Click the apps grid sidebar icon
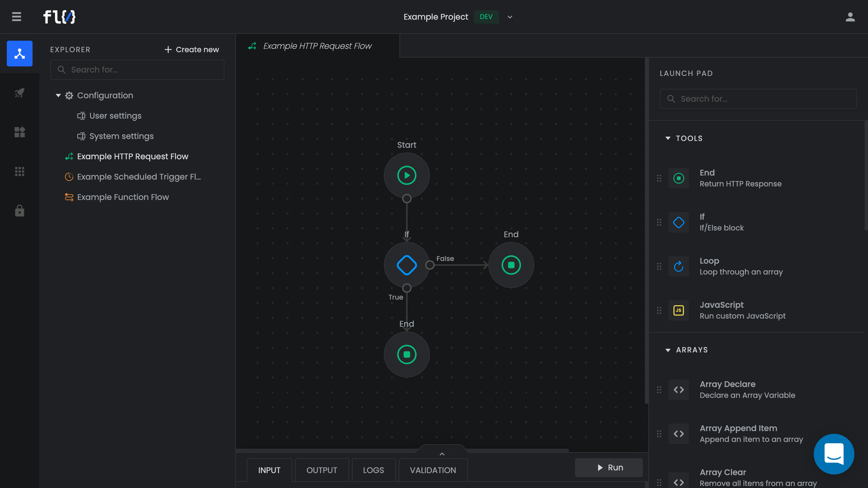This screenshot has width=868, height=488. point(20,171)
